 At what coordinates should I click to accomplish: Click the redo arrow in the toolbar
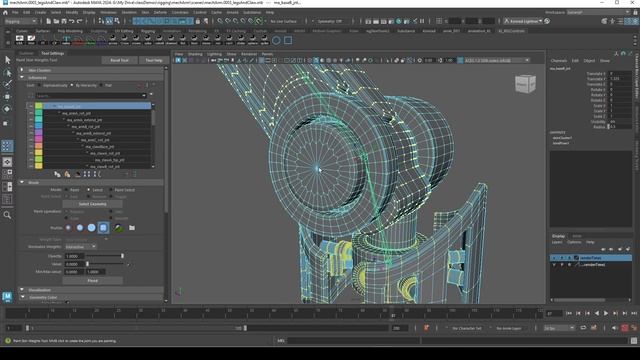pyautogui.click(x=80, y=21)
